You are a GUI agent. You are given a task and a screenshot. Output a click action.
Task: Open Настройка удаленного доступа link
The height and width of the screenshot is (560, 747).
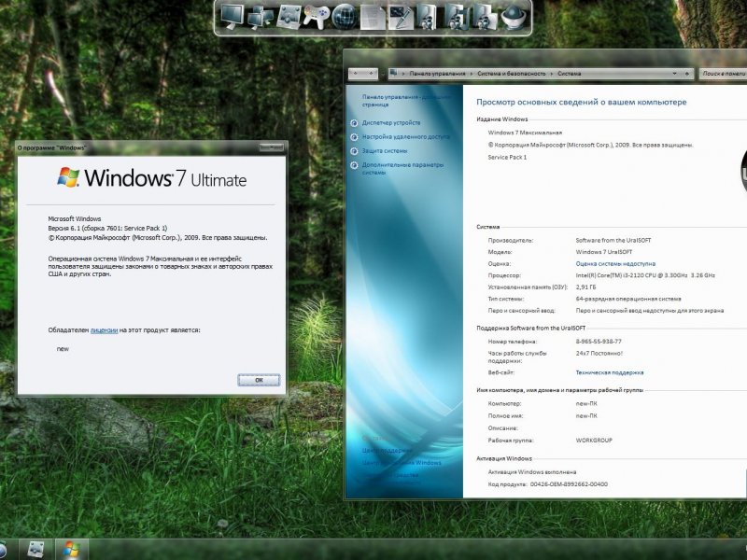(406, 136)
